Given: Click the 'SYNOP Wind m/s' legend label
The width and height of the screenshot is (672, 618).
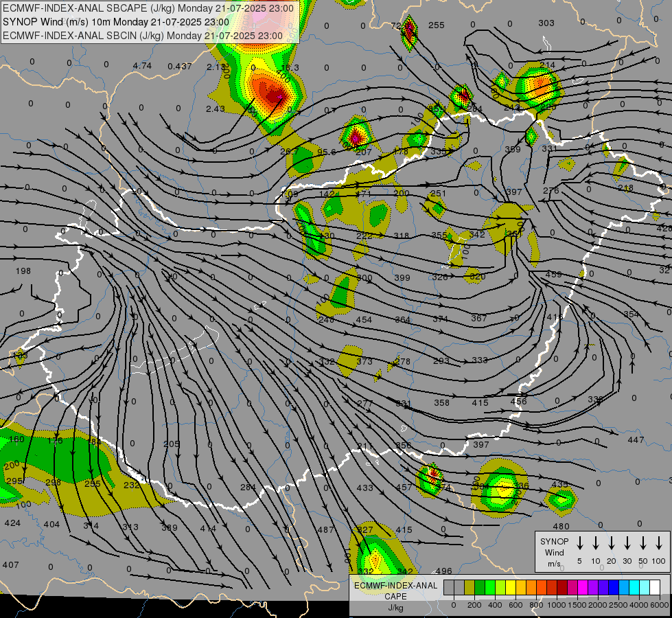Looking at the screenshot, I should point(554,552).
